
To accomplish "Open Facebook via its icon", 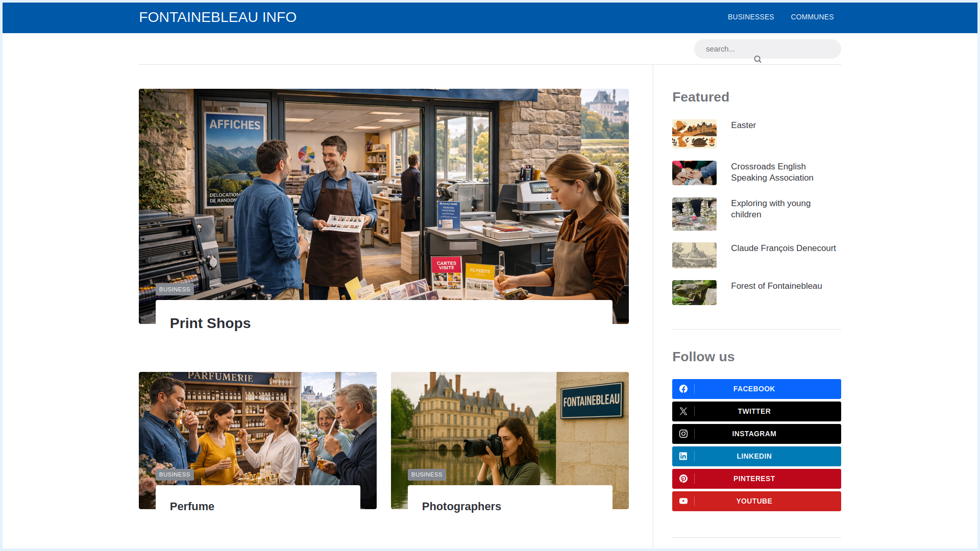I will pos(683,389).
